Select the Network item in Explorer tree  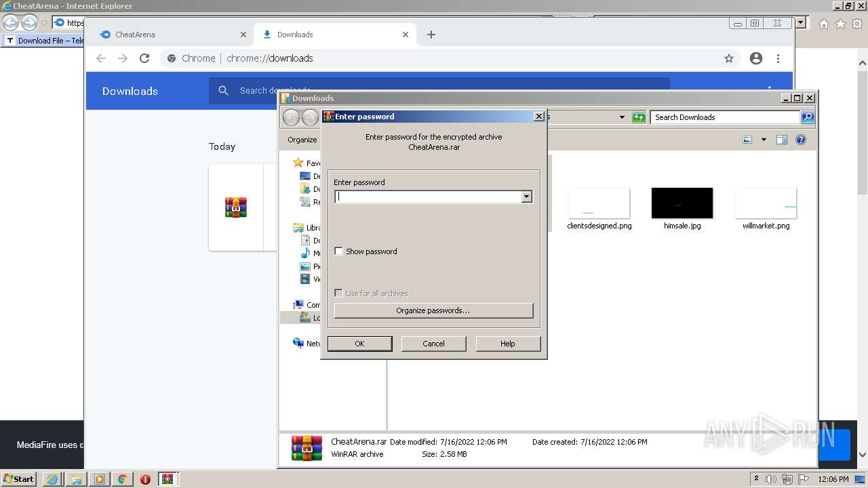(306, 344)
